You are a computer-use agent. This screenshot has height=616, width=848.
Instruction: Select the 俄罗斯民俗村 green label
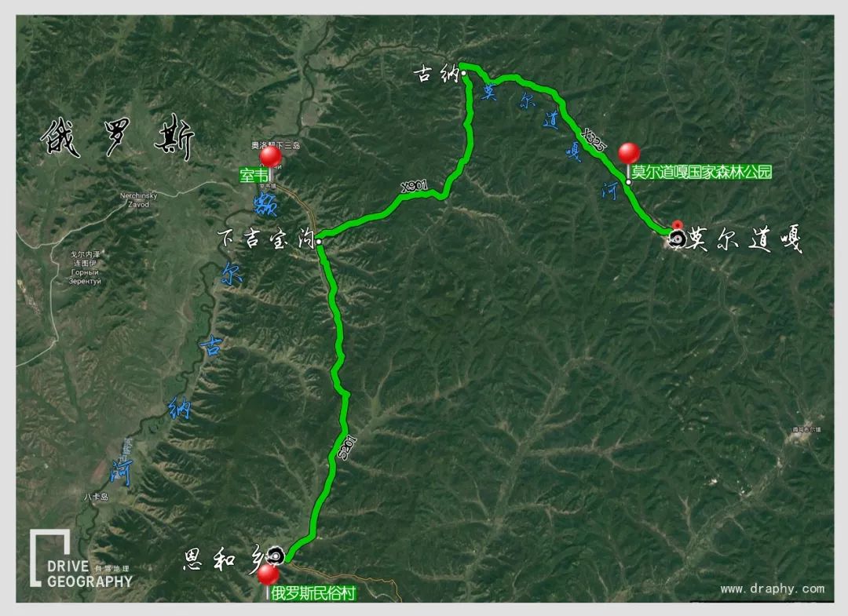tap(313, 593)
